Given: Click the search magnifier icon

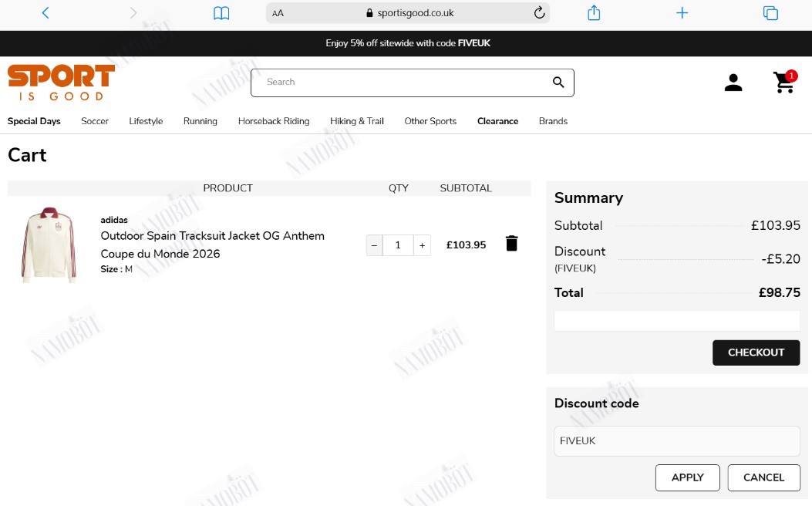Looking at the screenshot, I should pyautogui.click(x=558, y=82).
